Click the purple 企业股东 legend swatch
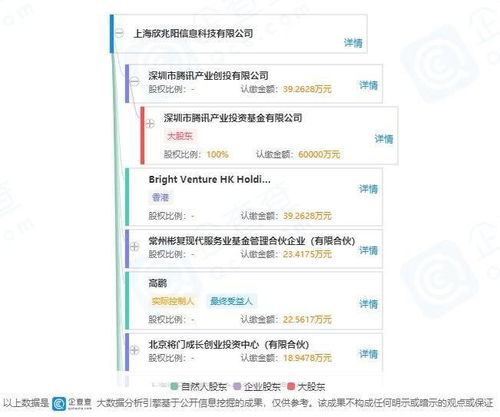Image resolution: width=500 pixels, height=417 pixels. tap(237, 386)
